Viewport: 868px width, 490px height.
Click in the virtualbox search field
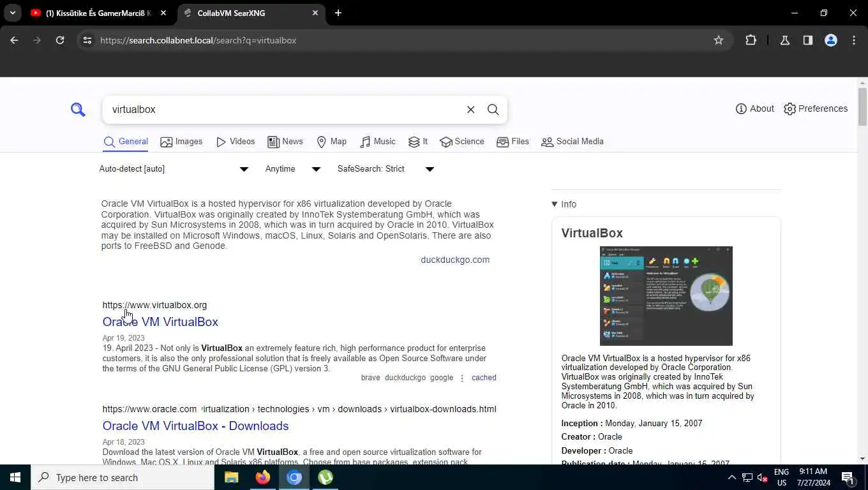pyautogui.click(x=284, y=110)
